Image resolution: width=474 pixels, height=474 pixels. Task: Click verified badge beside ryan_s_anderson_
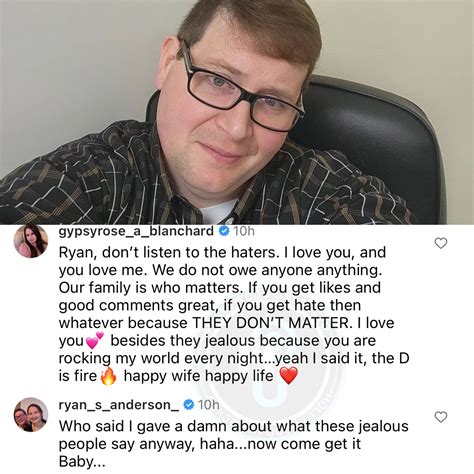tap(189, 405)
